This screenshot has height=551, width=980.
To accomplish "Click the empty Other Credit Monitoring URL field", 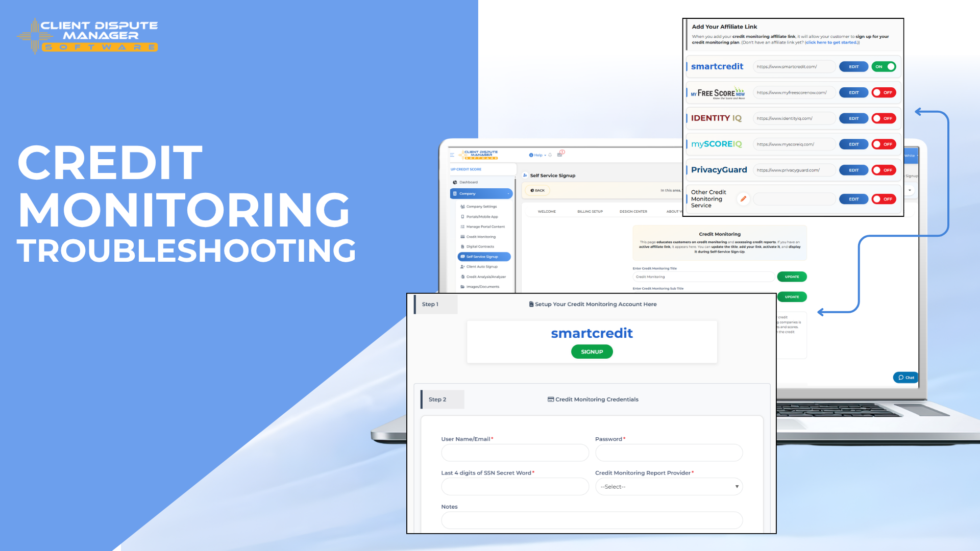I will click(794, 199).
